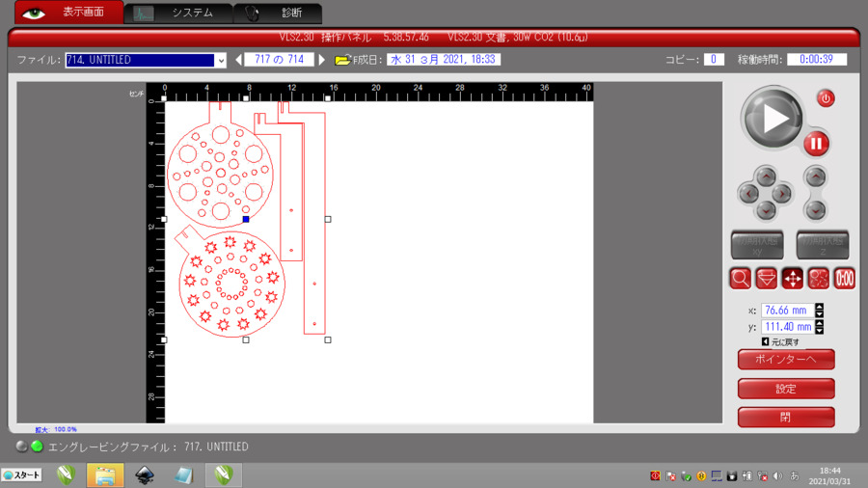Click the green status indicator light
This screenshot has width=868, height=488.
[37, 446]
